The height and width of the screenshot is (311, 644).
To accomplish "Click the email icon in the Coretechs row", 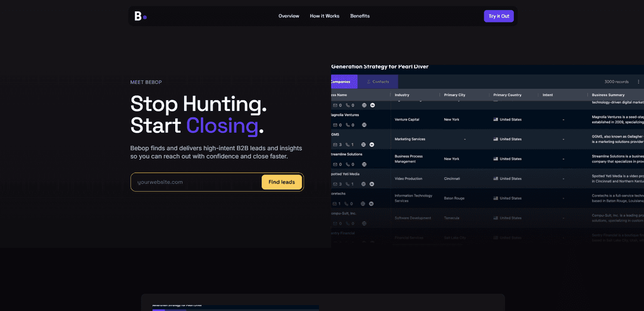I will (x=335, y=204).
